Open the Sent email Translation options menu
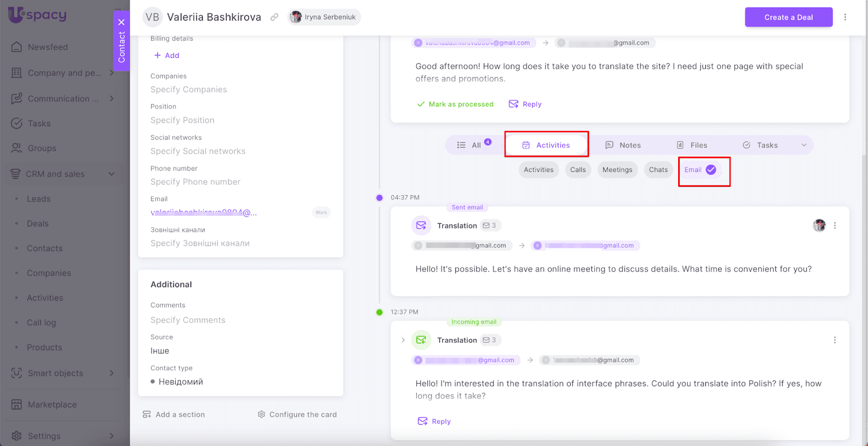Screen dimensions: 868x446 pyautogui.click(x=834, y=225)
